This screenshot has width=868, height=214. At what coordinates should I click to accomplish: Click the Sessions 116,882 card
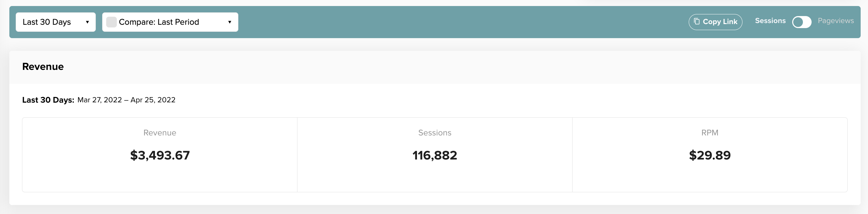[x=435, y=154]
